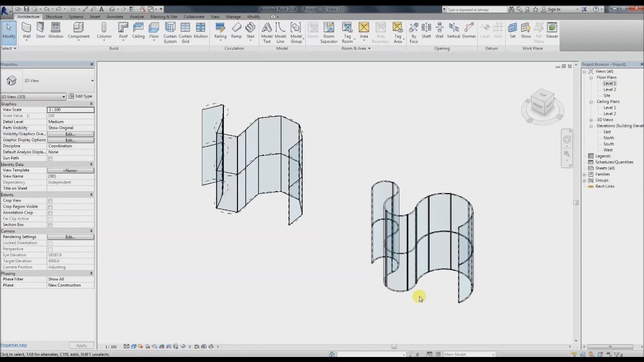Click the Edit Type button
This screenshot has width=644, height=362.
[x=80, y=96]
